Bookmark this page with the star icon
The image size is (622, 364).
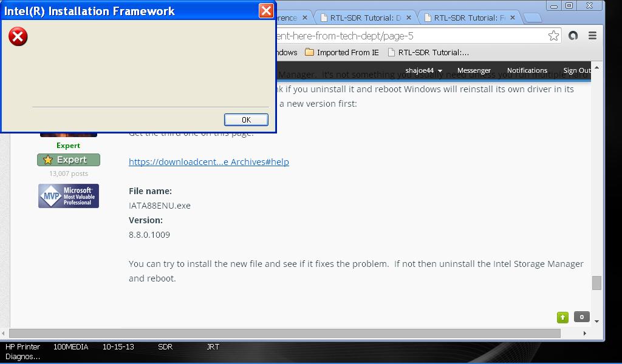coord(553,36)
